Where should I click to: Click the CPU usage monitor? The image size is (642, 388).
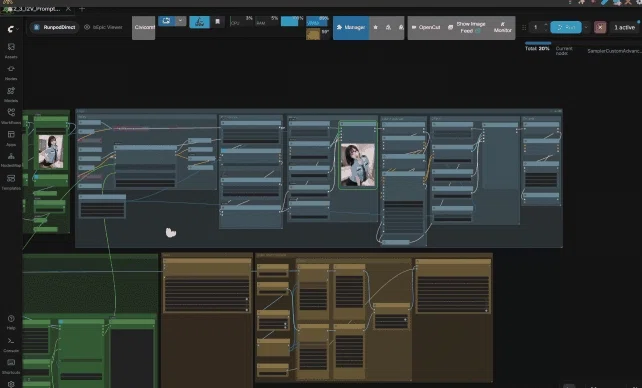(242, 21)
